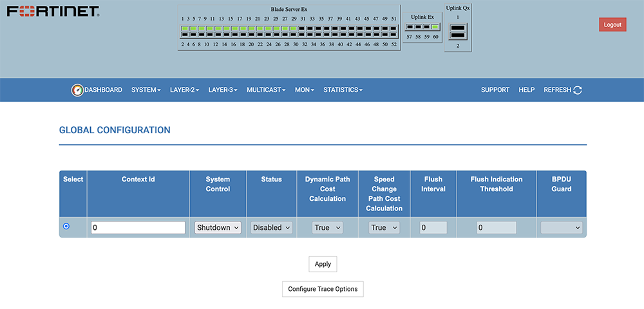
Task: Select Blade Server port 47 icon
Action: pos(377,28)
